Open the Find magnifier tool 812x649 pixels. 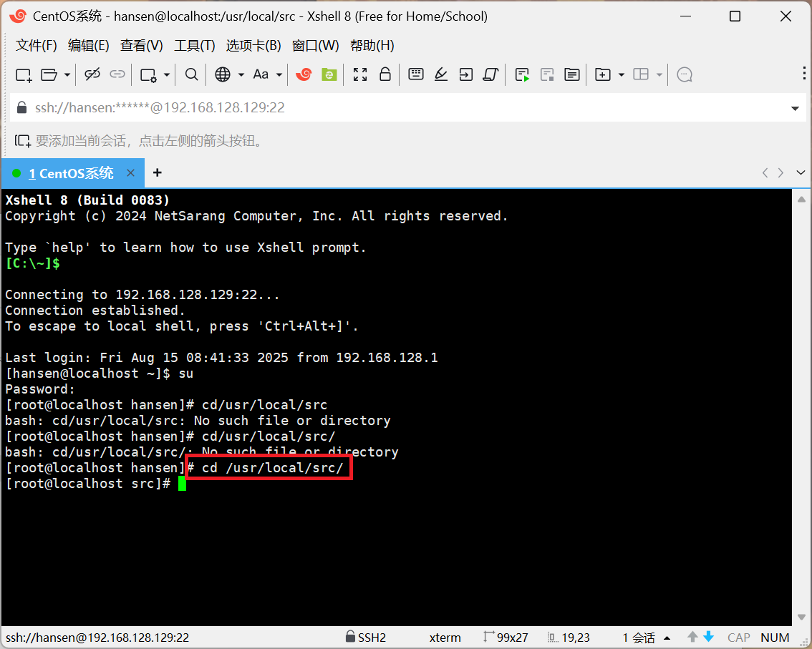click(191, 74)
